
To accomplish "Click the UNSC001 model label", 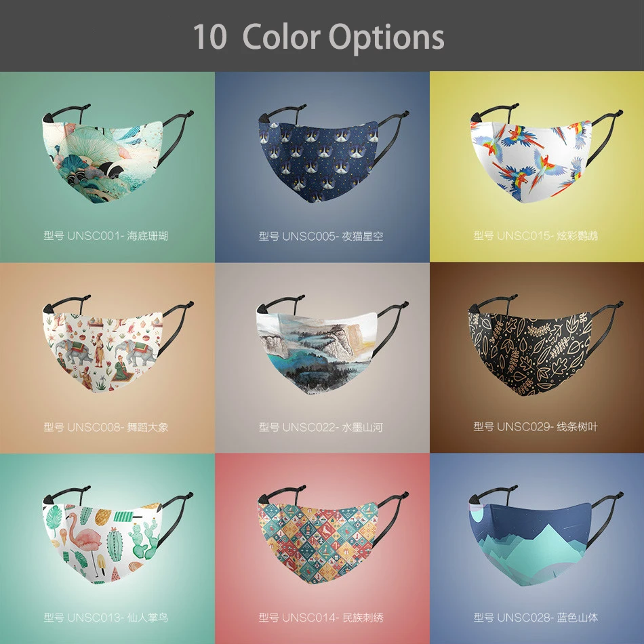I will point(106,236).
